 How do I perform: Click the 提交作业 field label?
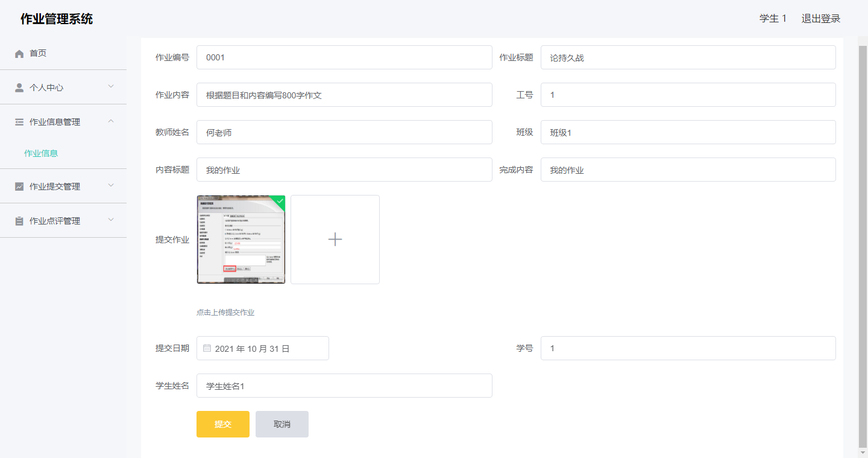coord(172,240)
